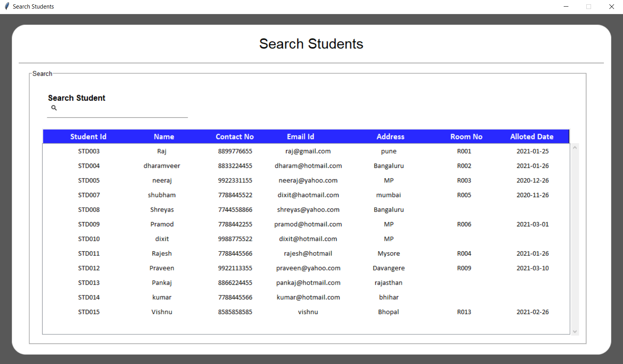Click the Name column header
Screen dimensions: 623x364
163,137
